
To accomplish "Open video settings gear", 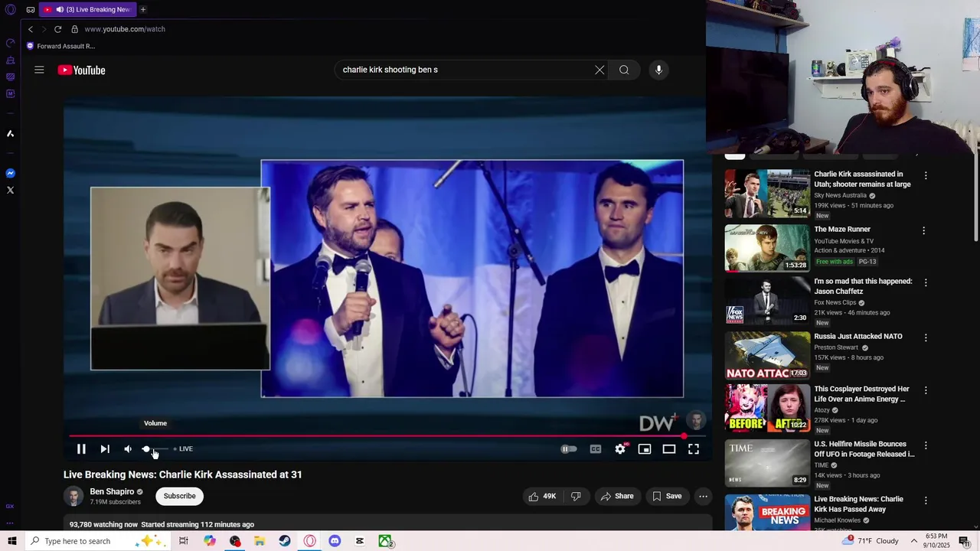I will 620,449.
